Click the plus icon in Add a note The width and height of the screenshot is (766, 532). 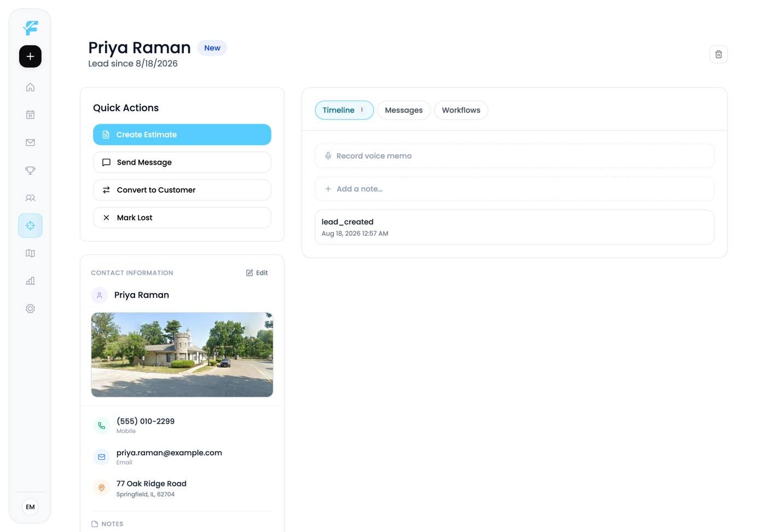coord(328,189)
